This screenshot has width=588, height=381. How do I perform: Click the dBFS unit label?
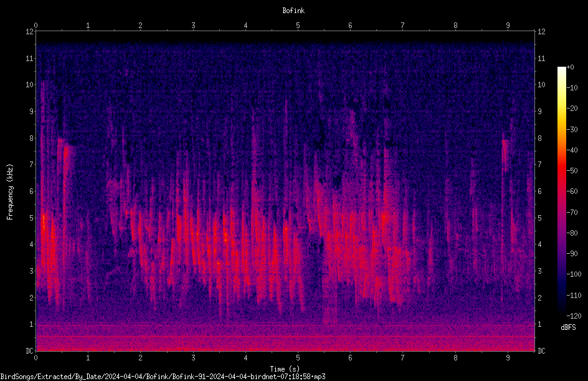(x=568, y=327)
